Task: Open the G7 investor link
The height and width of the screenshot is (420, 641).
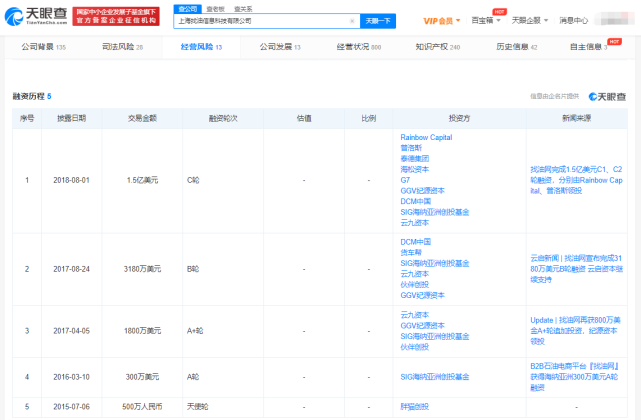Action: (405, 180)
